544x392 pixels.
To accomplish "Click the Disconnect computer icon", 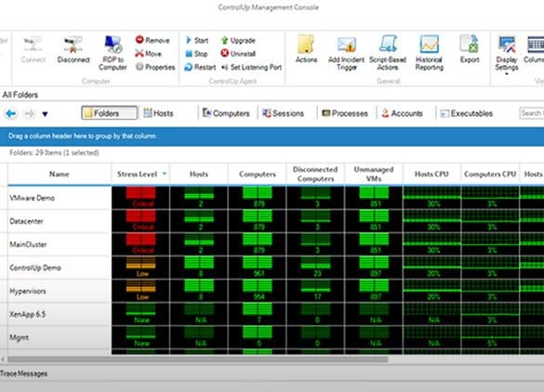I will [73, 46].
